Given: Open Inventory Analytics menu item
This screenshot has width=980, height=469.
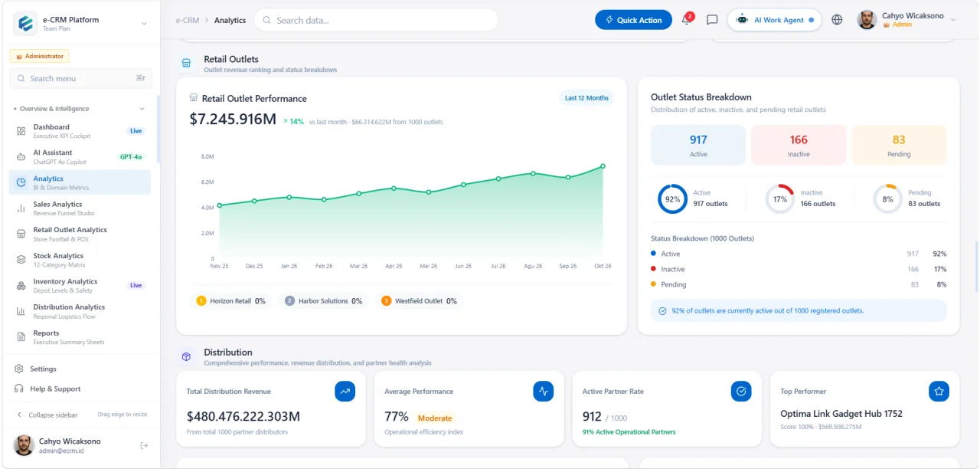Looking at the screenshot, I should (x=80, y=285).
